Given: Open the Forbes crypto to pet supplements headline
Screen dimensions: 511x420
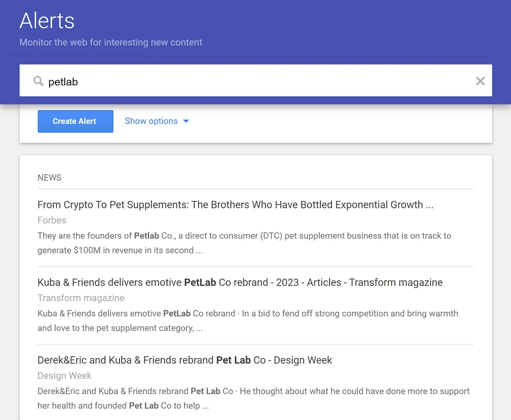Looking at the screenshot, I should click(235, 205).
